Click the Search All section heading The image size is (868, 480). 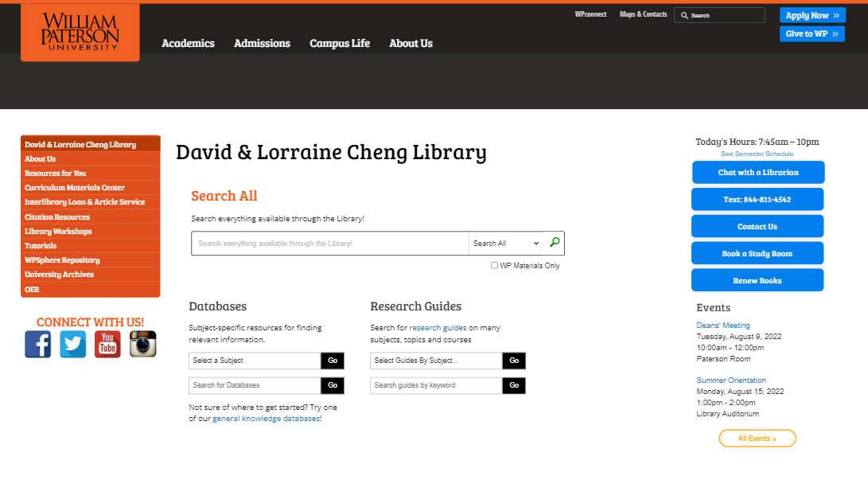tap(224, 196)
